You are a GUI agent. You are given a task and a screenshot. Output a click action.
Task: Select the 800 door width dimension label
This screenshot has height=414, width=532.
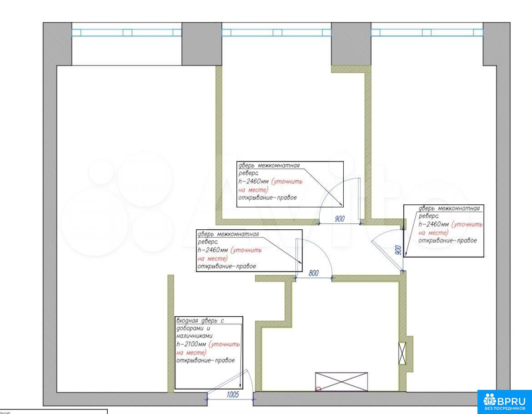pyautogui.click(x=314, y=273)
